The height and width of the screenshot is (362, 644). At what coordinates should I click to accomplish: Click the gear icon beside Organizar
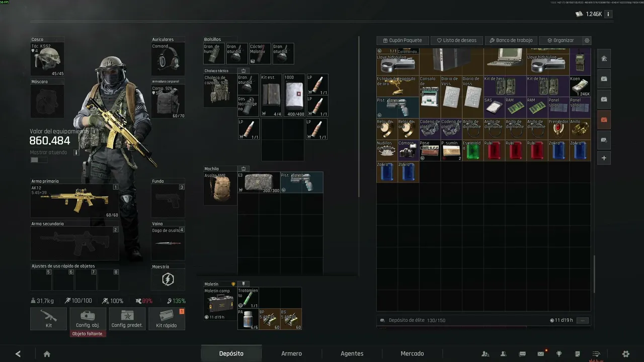coord(587,40)
